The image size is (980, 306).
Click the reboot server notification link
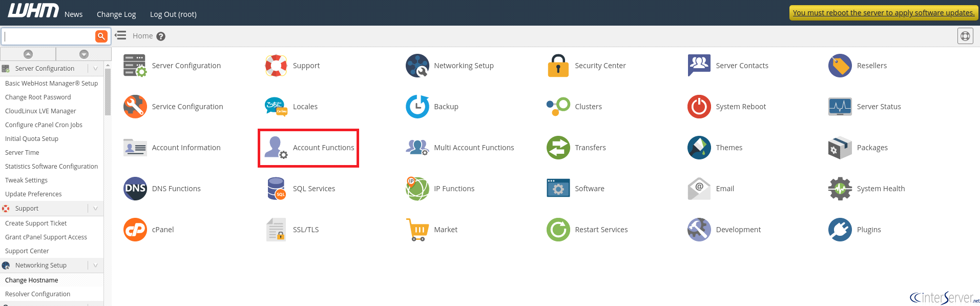884,13
